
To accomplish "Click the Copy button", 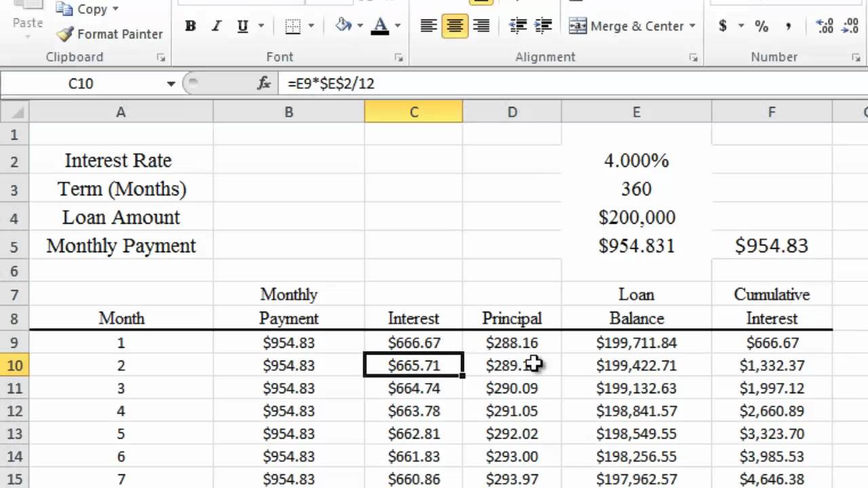I will 83,9.
